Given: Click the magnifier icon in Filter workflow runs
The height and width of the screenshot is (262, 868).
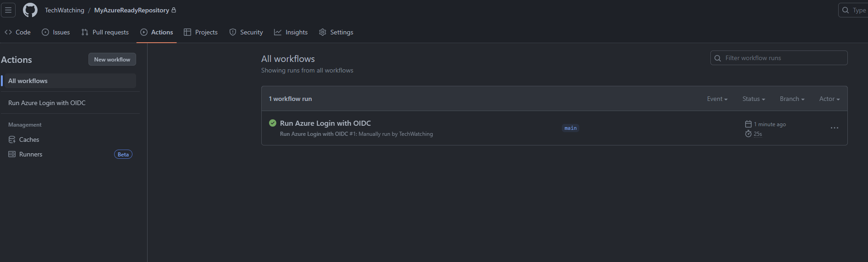Looking at the screenshot, I should (718, 58).
